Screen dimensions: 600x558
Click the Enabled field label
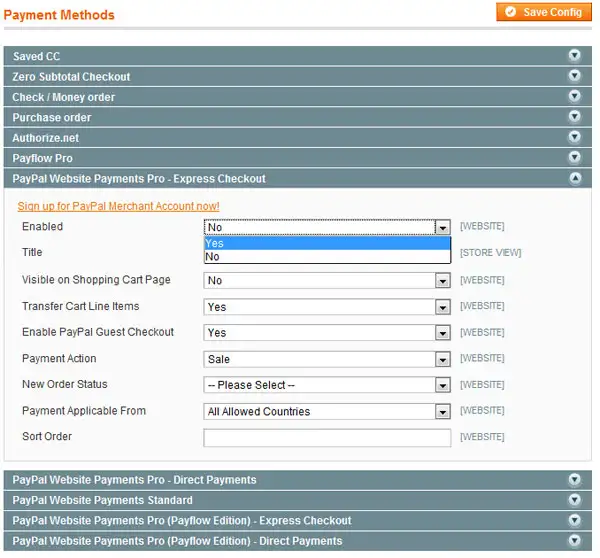click(42, 226)
